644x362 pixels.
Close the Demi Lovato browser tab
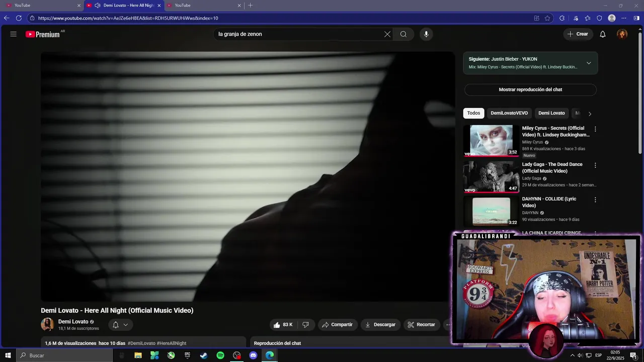159,6
